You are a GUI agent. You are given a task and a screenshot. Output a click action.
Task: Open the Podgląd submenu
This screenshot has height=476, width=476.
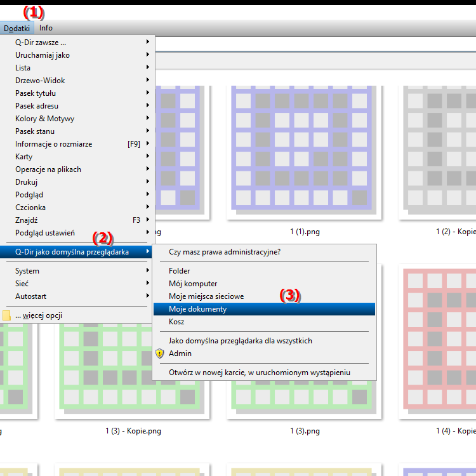pos(77,195)
